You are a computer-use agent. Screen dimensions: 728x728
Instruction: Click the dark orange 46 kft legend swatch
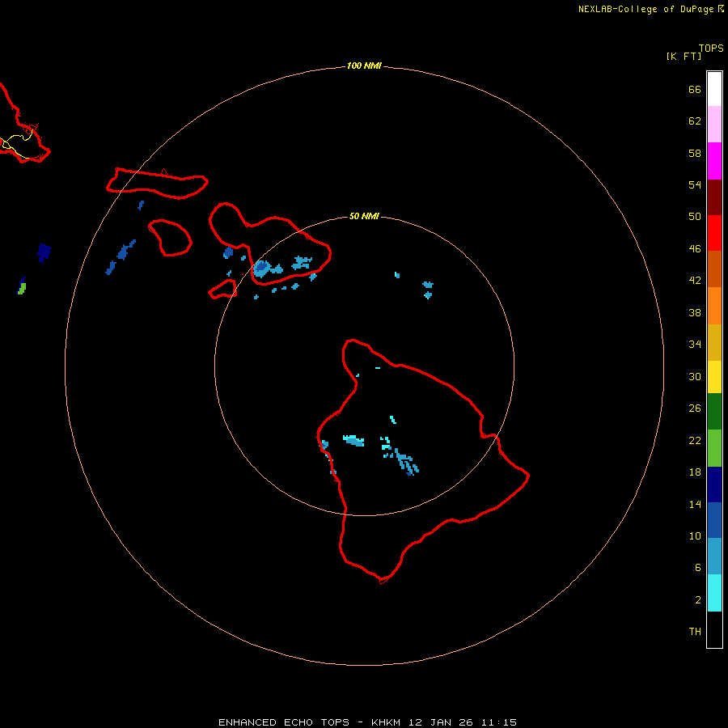714,269
